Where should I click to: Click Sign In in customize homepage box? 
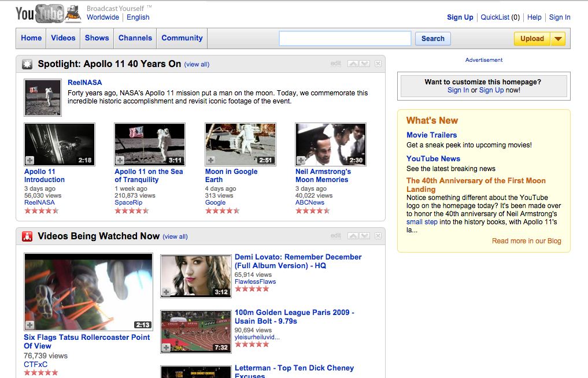click(x=458, y=90)
